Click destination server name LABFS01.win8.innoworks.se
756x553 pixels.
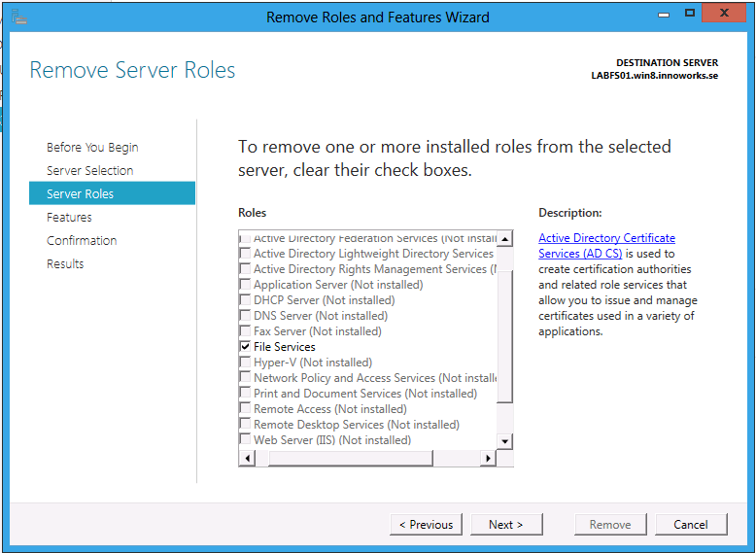coord(655,76)
